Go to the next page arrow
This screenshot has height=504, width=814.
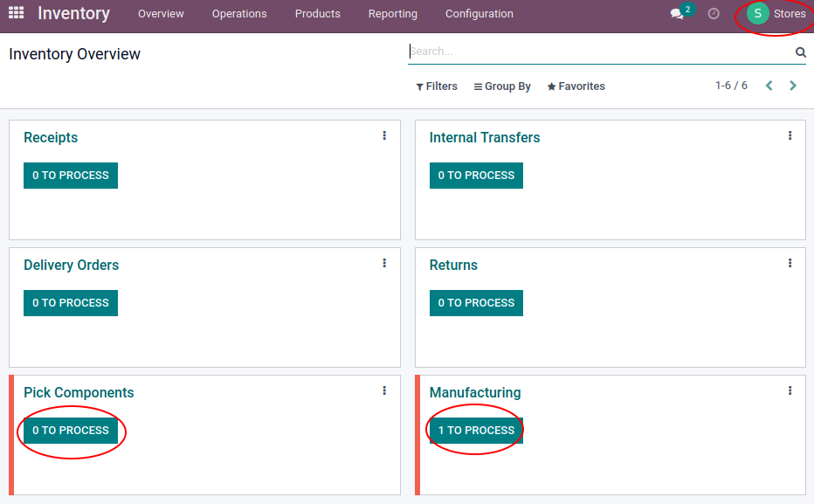pyautogui.click(x=793, y=86)
